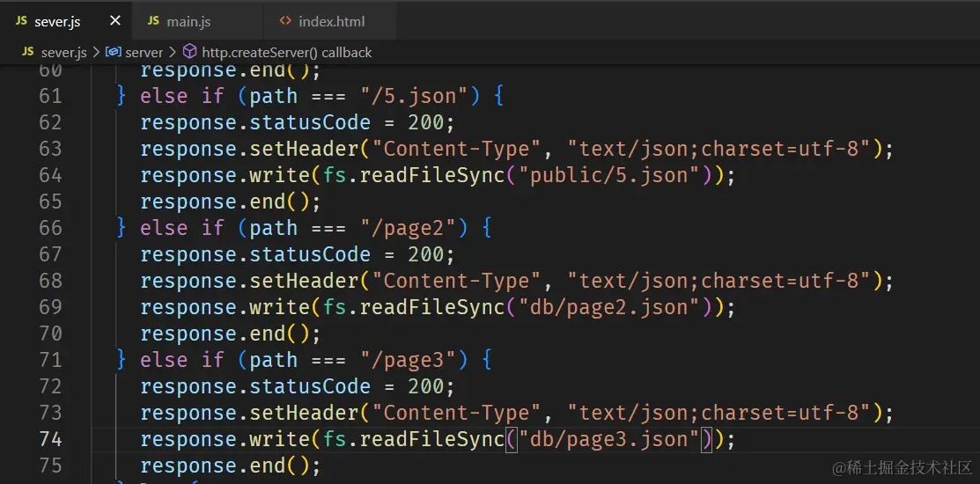The height and width of the screenshot is (484, 980).
Task: Click the HTML icon on index.html tab
Action: pyautogui.click(x=285, y=20)
